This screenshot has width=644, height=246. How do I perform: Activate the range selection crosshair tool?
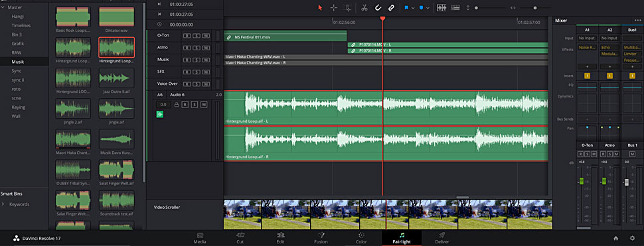[334, 7]
